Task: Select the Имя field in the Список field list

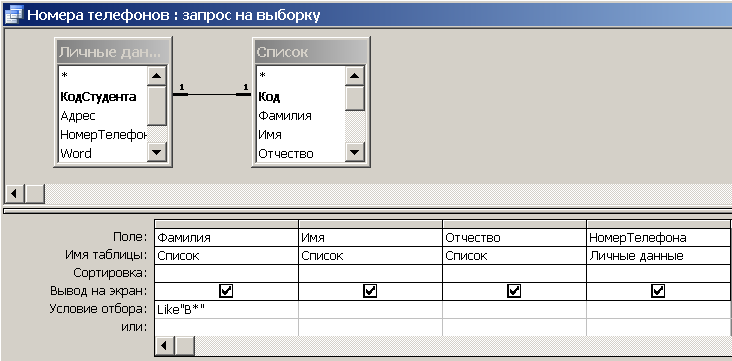Action: [x=270, y=134]
